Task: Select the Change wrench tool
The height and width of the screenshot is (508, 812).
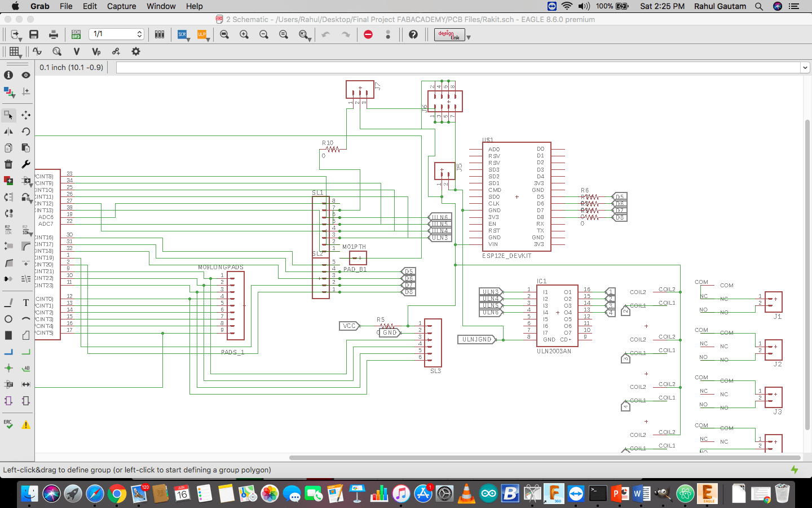Action: [26, 164]
